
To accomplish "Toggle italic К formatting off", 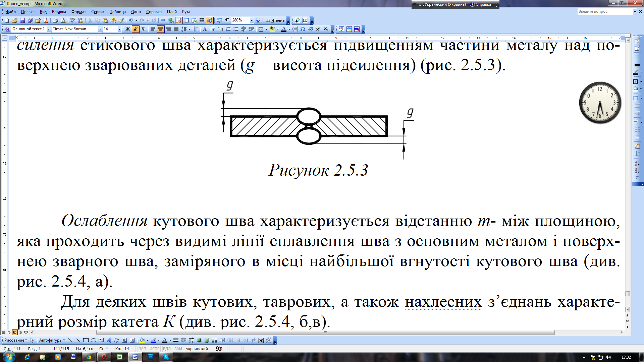I will [135, 29].
